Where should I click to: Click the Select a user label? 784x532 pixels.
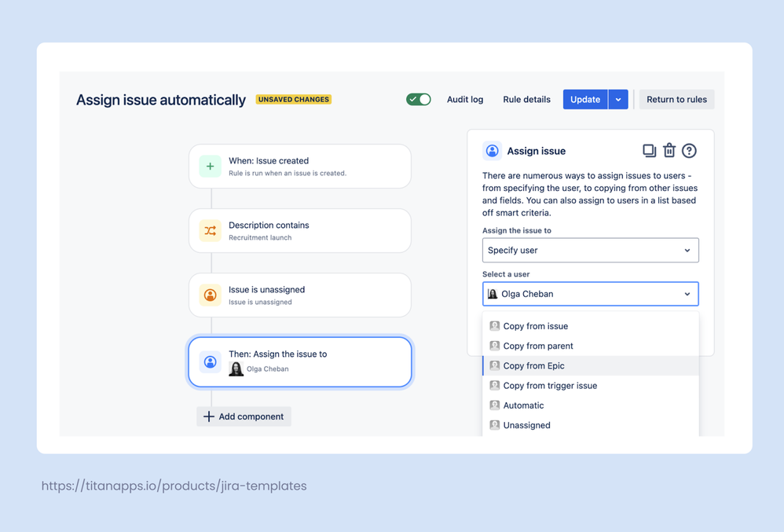pos(506,274)
